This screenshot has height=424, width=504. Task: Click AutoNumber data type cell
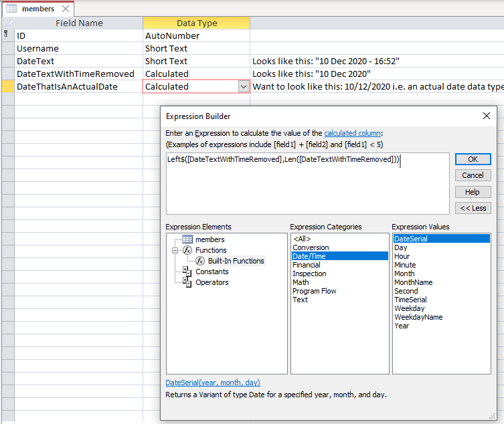[196, 35]
